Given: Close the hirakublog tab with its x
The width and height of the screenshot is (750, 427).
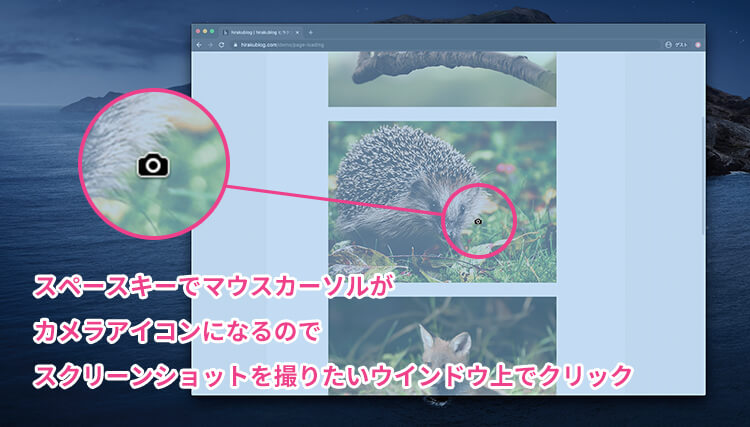Looking at the screenshot, I should [x=297, y=33].
